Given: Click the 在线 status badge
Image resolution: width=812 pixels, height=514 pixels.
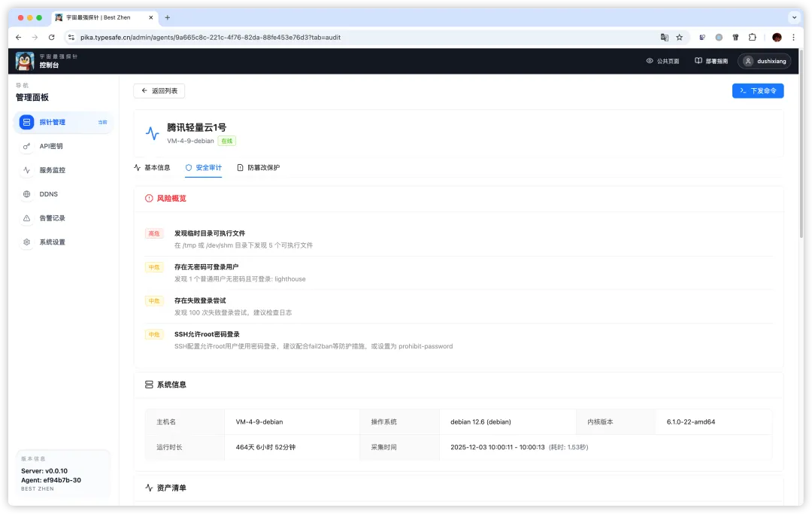Looking at the screenshot, I should (227, 141).
